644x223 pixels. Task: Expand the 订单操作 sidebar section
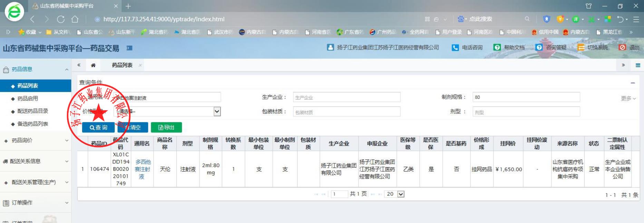[36, 203]
